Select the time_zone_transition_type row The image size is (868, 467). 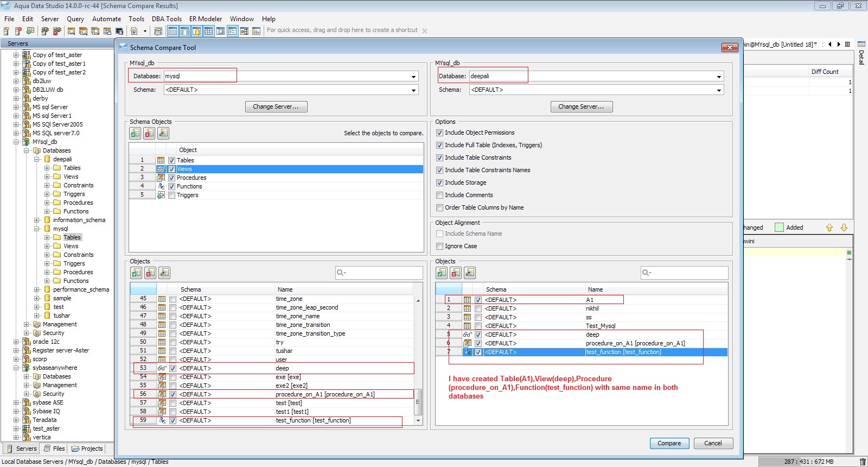[x=272, y=333]
